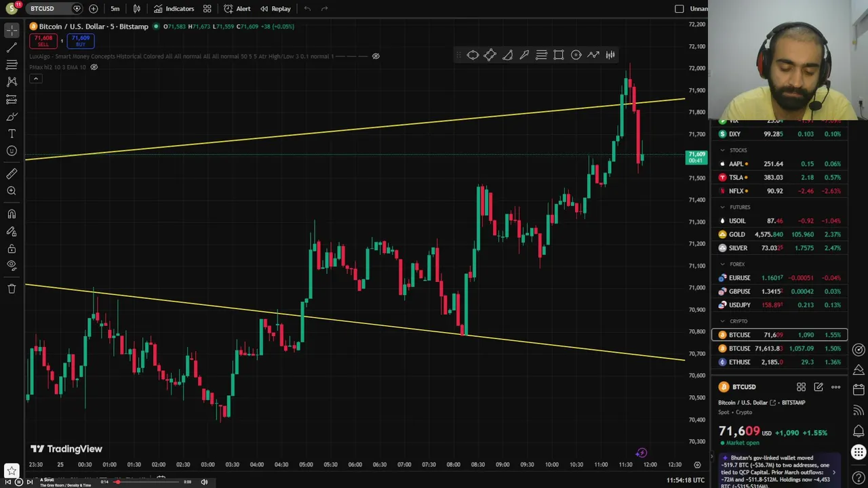Open the calendar panel in right sidebar
The width and height of the screenshot is (868, 488).
pyautogui.click(x=859, y=390)
